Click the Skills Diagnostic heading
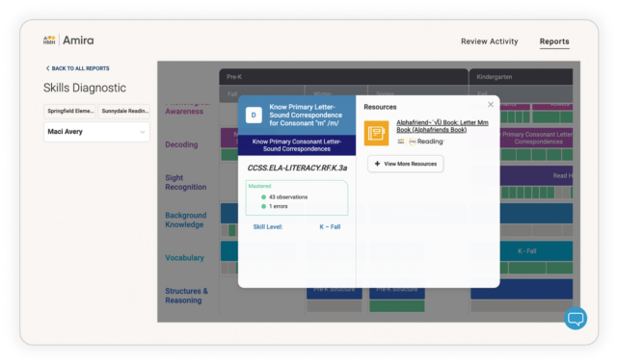The width and height of the screenshot is (617, 364). [x=85, y=88]
